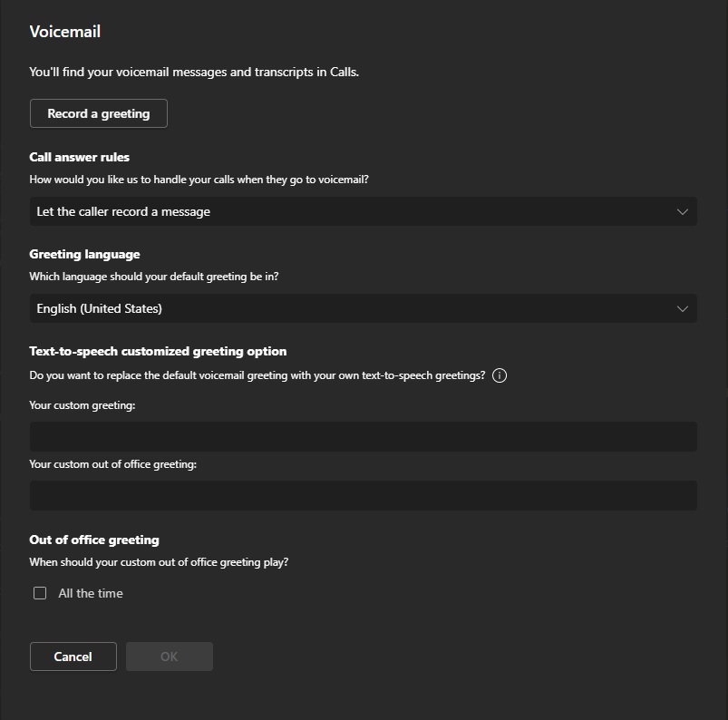Screen dimensions: 728x720
Task: Click the OK button to confirm settings
Action: tap(169, 656)
